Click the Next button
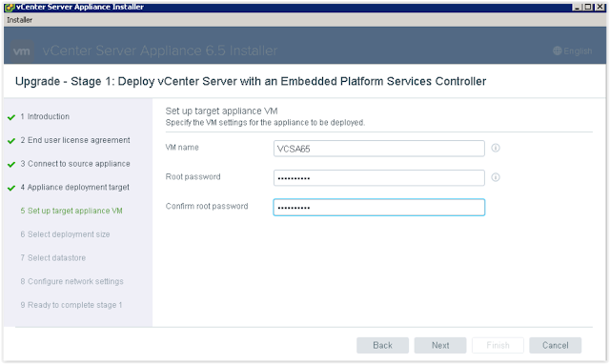This screenshot has width=610, height=364. pyautogui.click(x=440, y=345)
